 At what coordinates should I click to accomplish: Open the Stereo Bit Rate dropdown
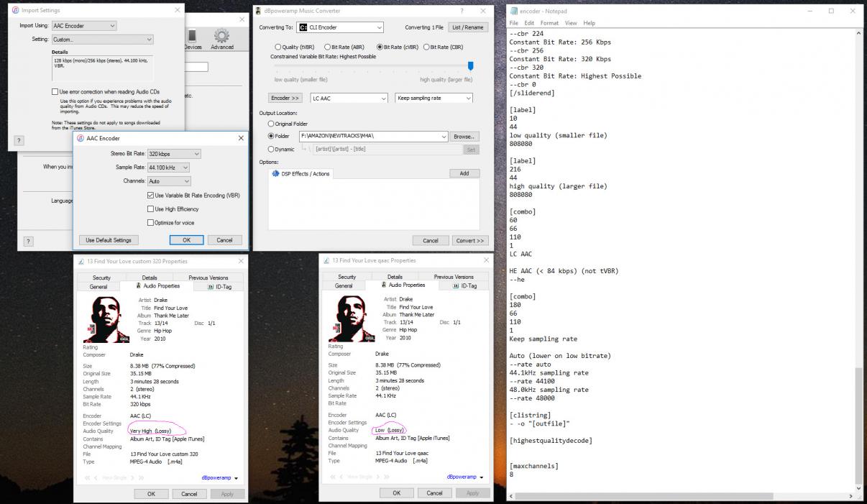pos(173,154)
